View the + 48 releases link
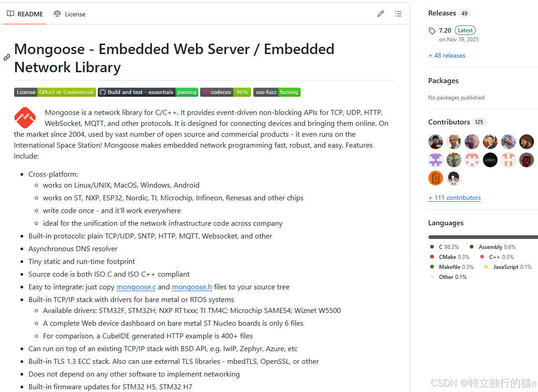Screen dimensions: 538x392 pos(447,55)
